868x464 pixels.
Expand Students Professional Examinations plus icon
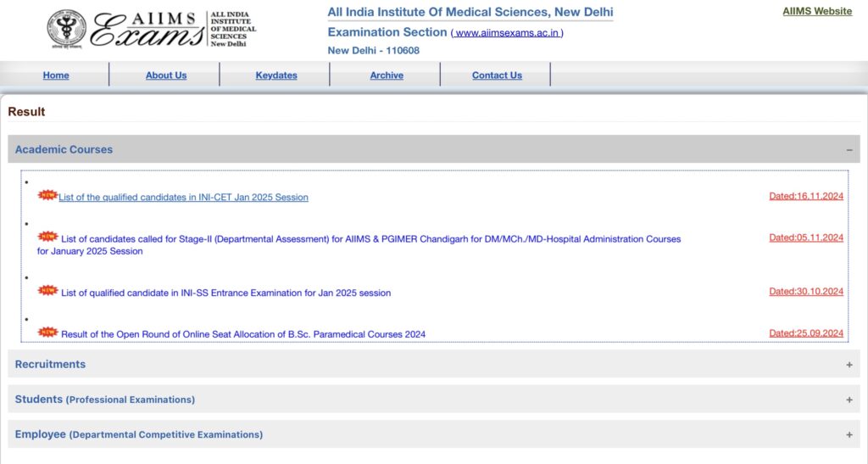849,400
